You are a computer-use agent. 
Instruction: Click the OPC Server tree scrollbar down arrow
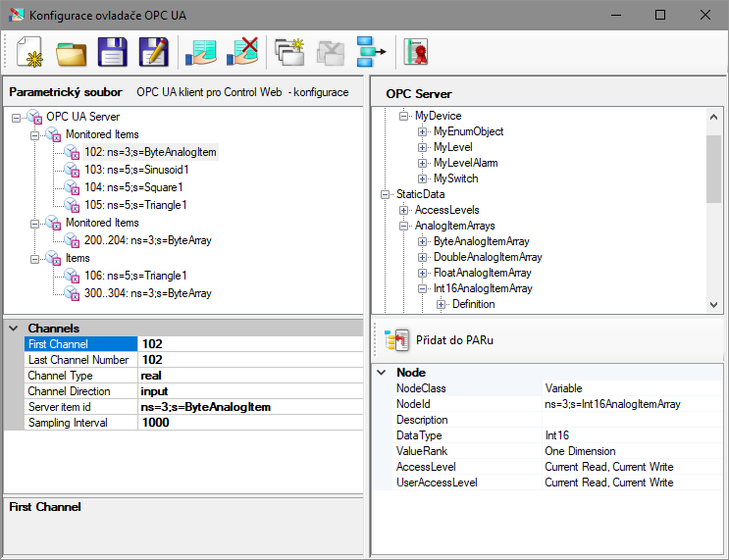click(x=713, y=305)
